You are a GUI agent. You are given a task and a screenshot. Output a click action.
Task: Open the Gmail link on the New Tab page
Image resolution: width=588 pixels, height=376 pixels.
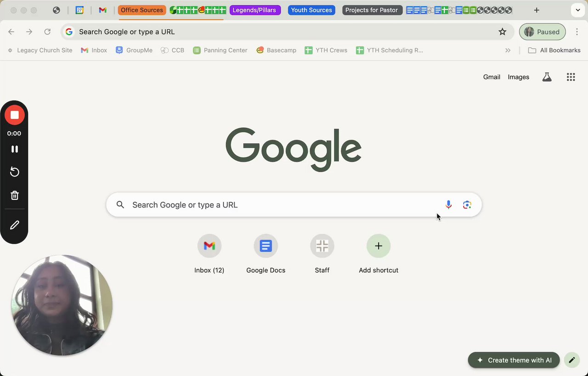pyautogui.click(x=492, y=77)
